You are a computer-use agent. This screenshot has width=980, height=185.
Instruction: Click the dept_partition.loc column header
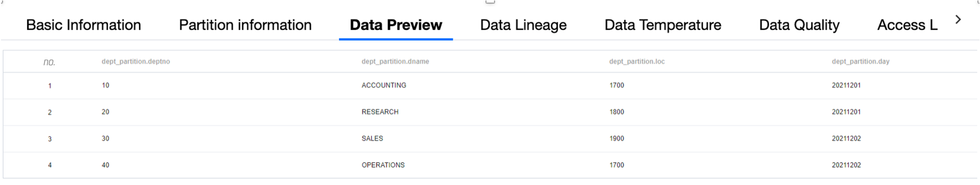pyautogui.click(x=637, y=61)
